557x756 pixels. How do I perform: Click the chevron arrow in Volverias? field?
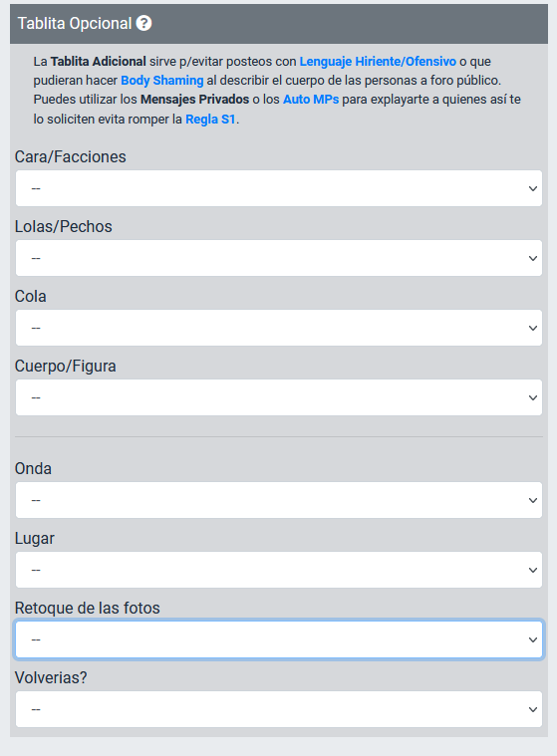click(x=532, y=709)
